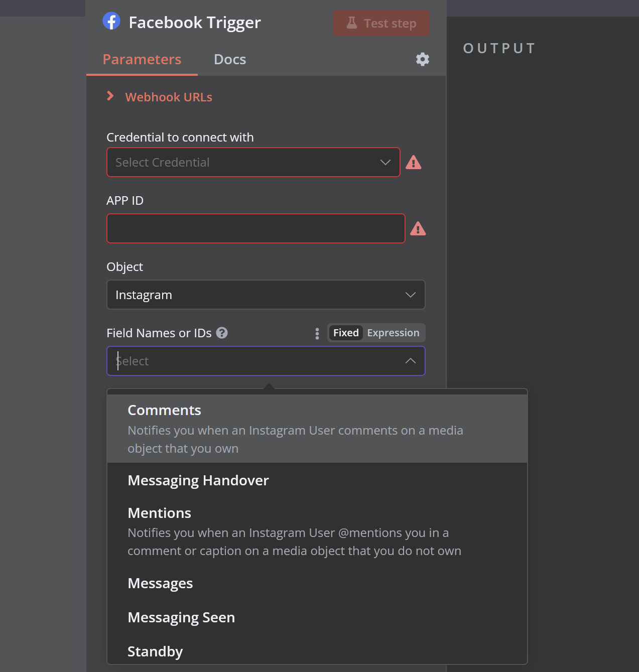Click the Facebook logo icon

tap(111, 21)
